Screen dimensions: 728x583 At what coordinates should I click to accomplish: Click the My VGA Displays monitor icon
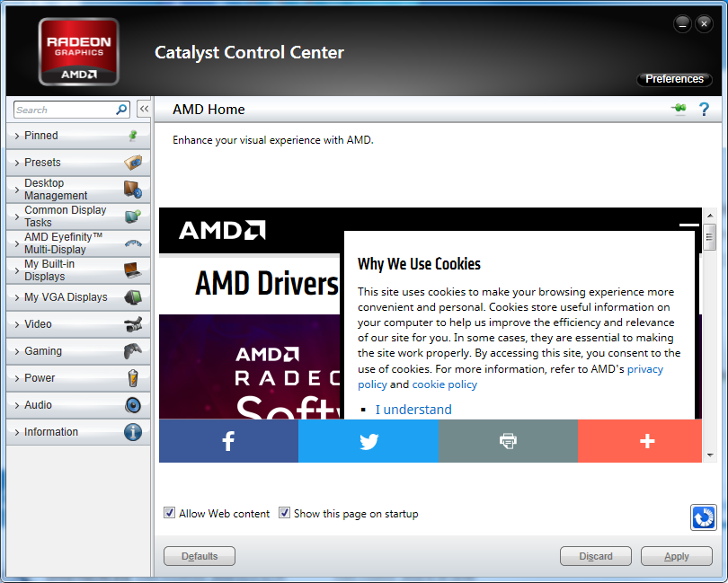133,297
